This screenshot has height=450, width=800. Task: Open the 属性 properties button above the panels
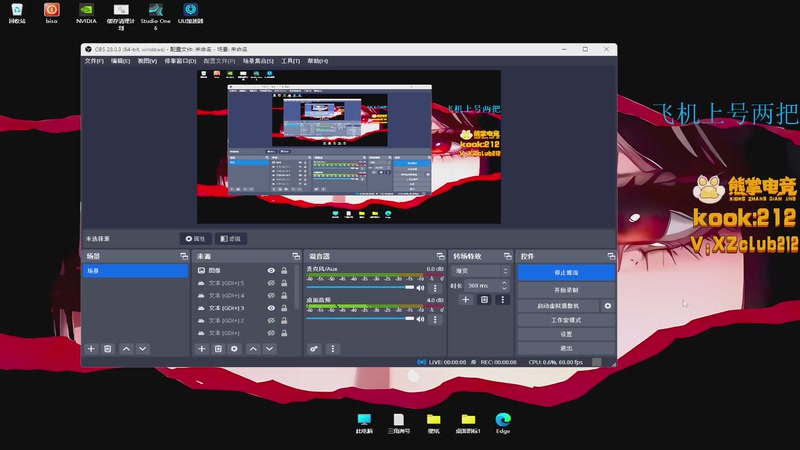(195, 238)
